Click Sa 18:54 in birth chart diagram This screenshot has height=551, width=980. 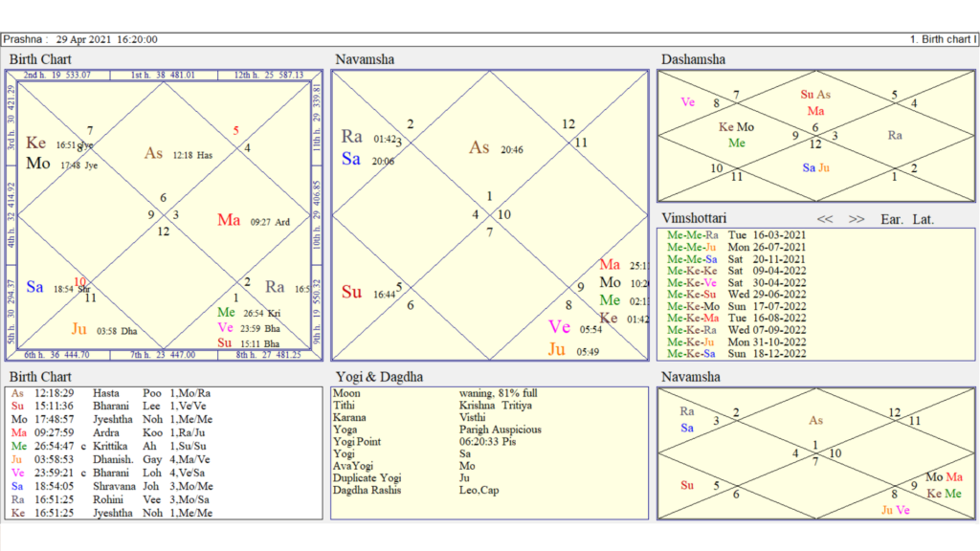pyautogui.click(x=58, y=288)
